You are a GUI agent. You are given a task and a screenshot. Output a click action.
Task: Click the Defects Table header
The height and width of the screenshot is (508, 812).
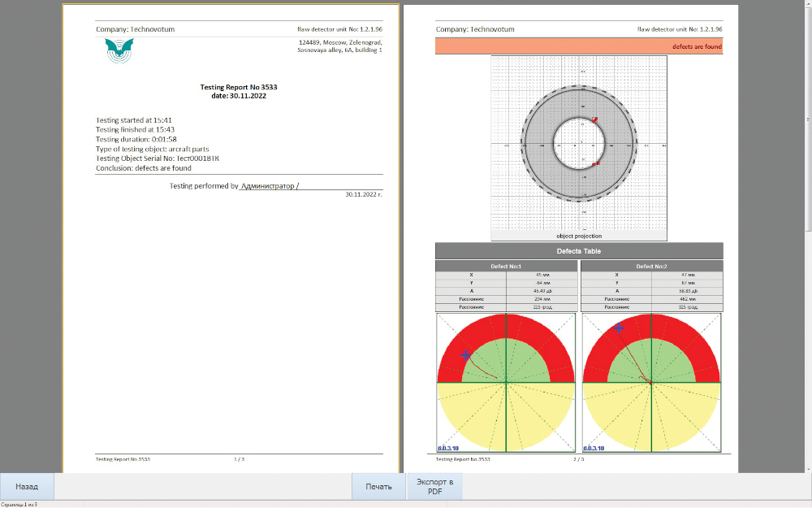click(579, 251)
